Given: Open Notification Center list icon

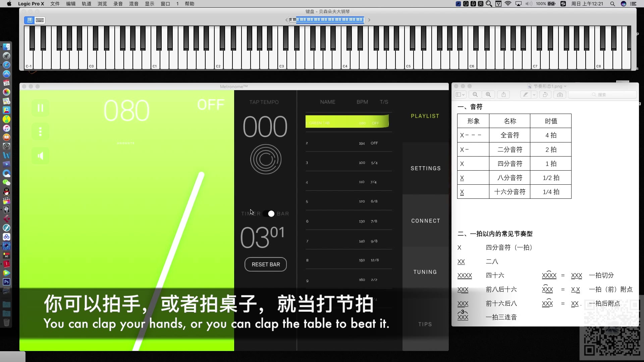Looking at the screenshot, I should (x=633, y=4).
